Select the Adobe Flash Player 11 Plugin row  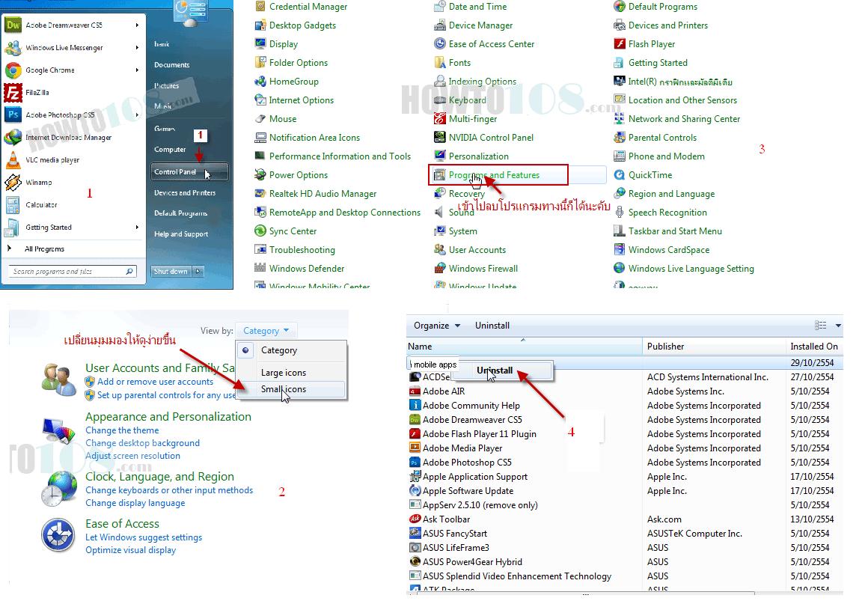point(625,434)
